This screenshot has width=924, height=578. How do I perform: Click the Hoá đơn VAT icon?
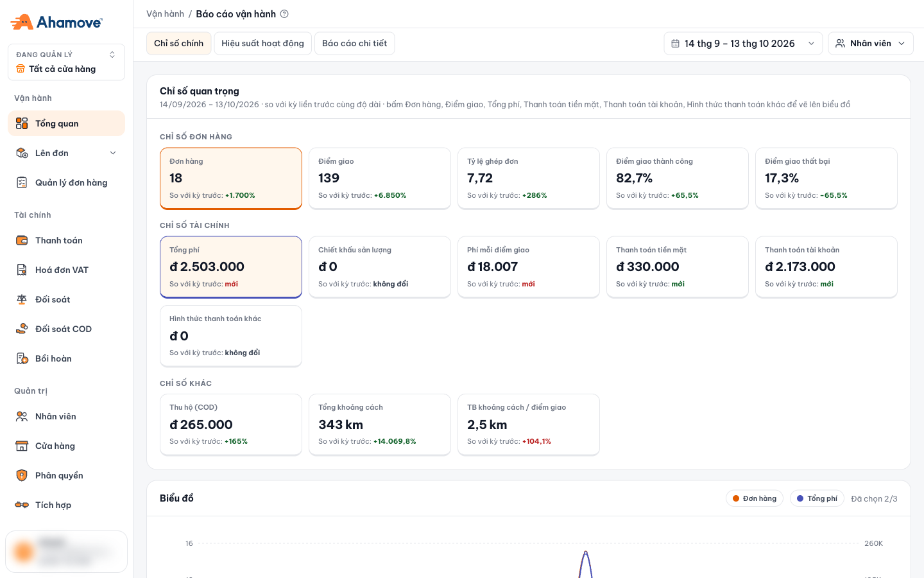click(22, 270)
